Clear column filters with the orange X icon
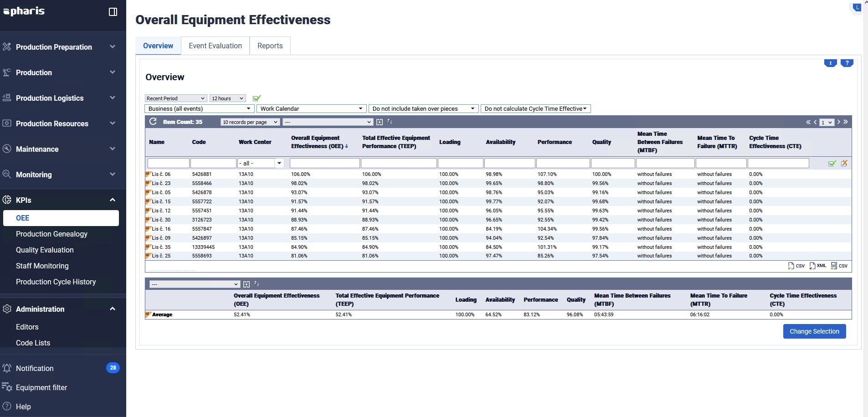Image resolution: width=868 pixels, height=417 pixels. [x=844, y=163]
